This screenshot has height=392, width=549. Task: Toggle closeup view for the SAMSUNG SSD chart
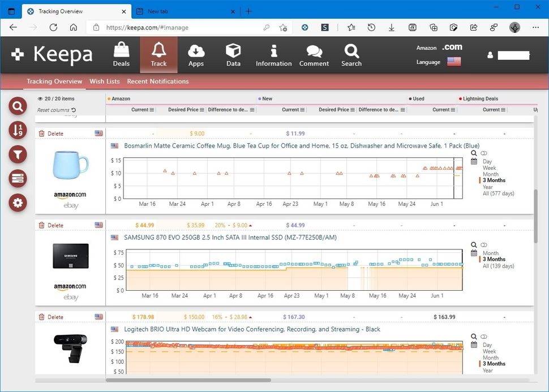point(483,244)
